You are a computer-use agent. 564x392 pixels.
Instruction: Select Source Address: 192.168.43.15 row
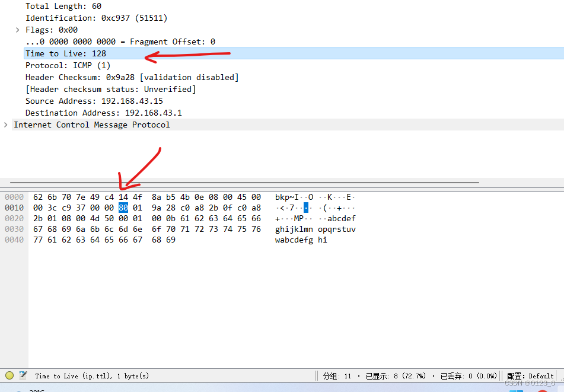pos(94,101)
